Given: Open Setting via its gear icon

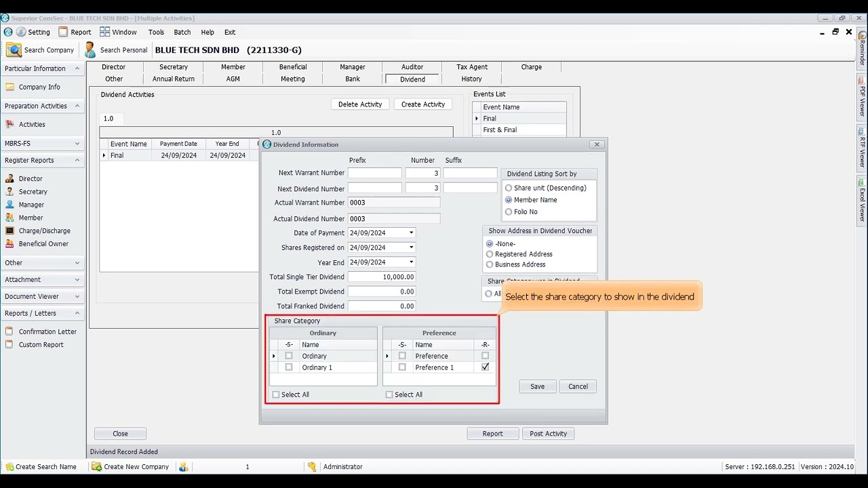Looking at the screenshot, I should (21, 32).
